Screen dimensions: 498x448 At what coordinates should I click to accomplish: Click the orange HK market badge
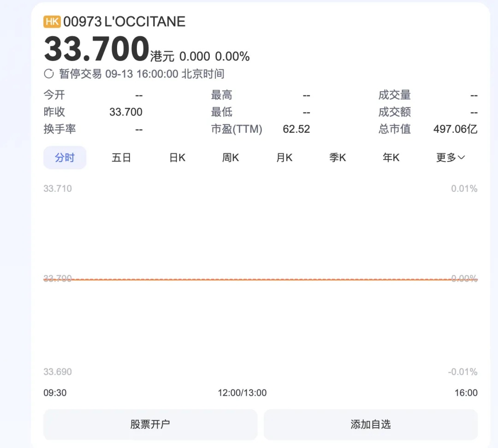click(52, 22)
